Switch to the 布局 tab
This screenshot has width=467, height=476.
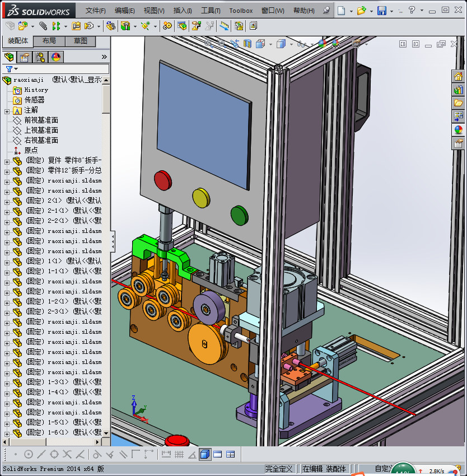coord(49,41)
